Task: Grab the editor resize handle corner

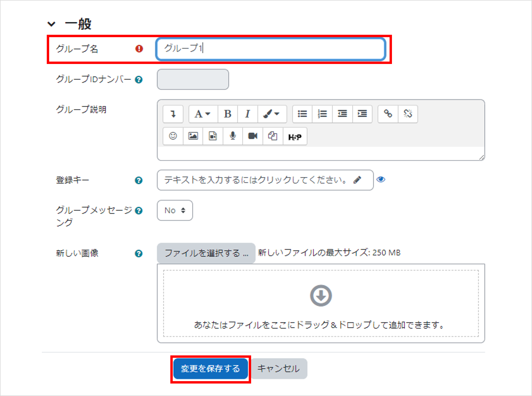Action: point(482,158)
